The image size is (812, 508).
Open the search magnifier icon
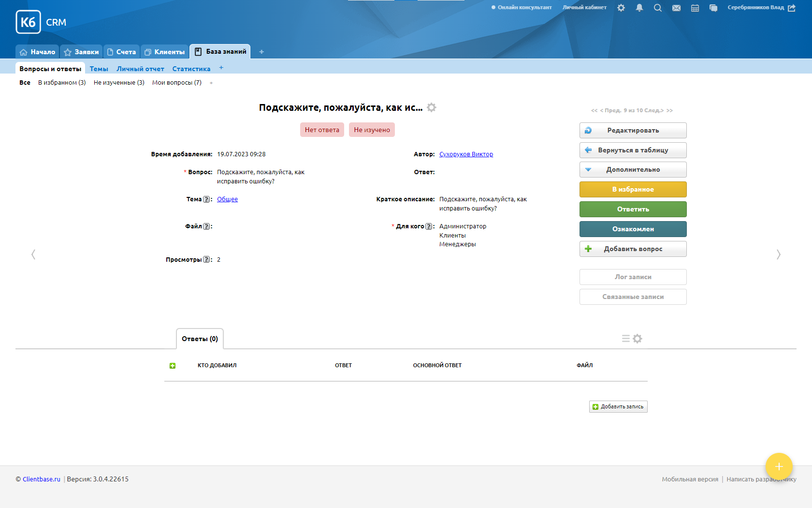658,8
